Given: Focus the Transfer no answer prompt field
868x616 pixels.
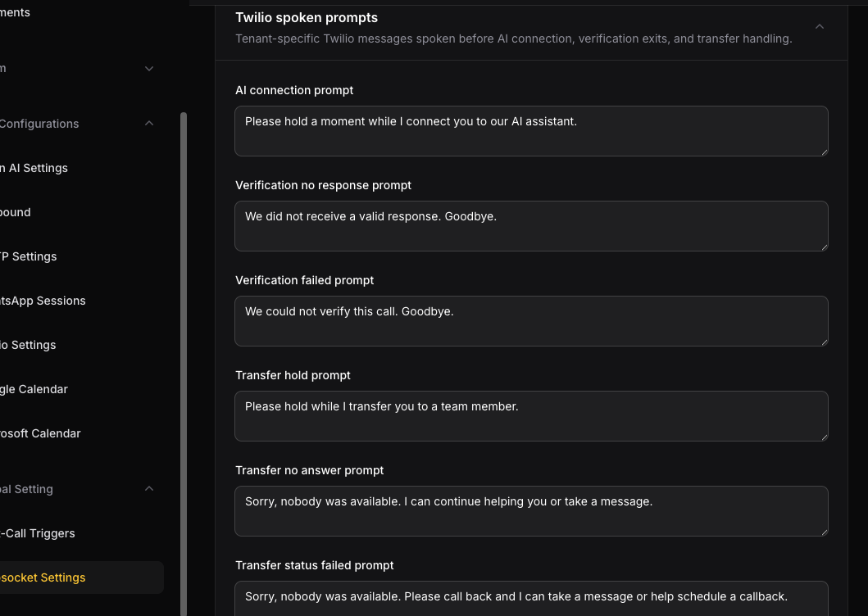Looking at the screenshot, I should [x=531, y=511].
